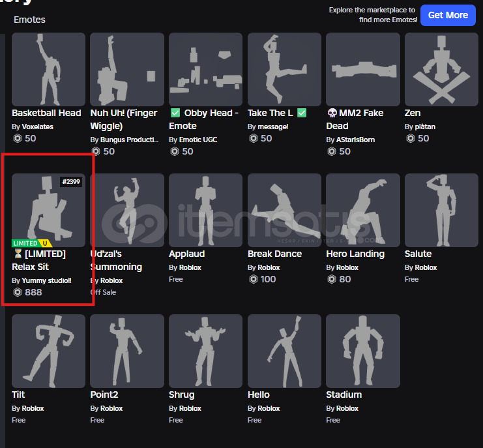
Task: Open the Zen emote thumbnail
Action: coord(441,69)
